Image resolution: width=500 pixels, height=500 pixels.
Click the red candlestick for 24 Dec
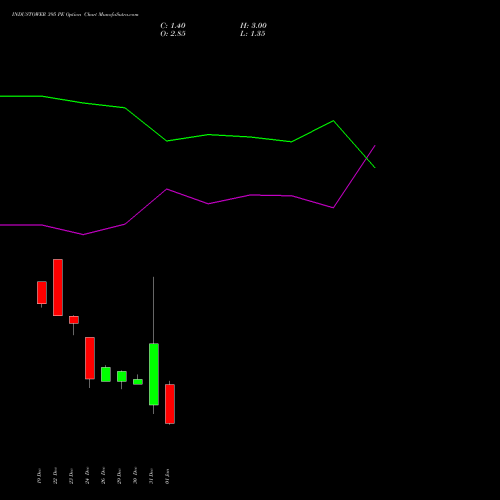click(x=90, y=358)
